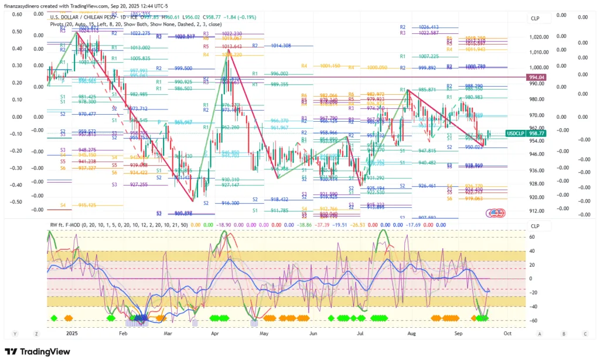Click the S1 911.785 pivot level label
The height and width of the screenshot is (364, 600).
[271, 210]
